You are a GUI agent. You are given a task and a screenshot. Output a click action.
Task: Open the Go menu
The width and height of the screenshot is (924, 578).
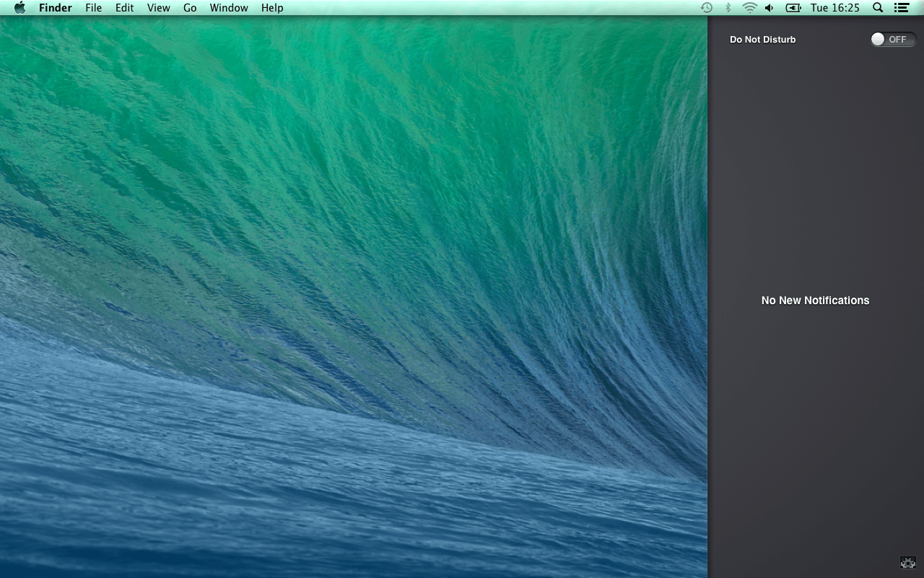pos(190,8)
